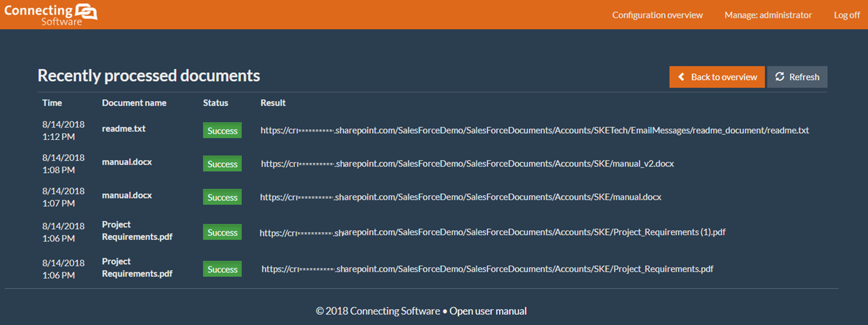
Task: Click Success badge of 1:07 PM manual.docx
Action: (x=222, y=197)
